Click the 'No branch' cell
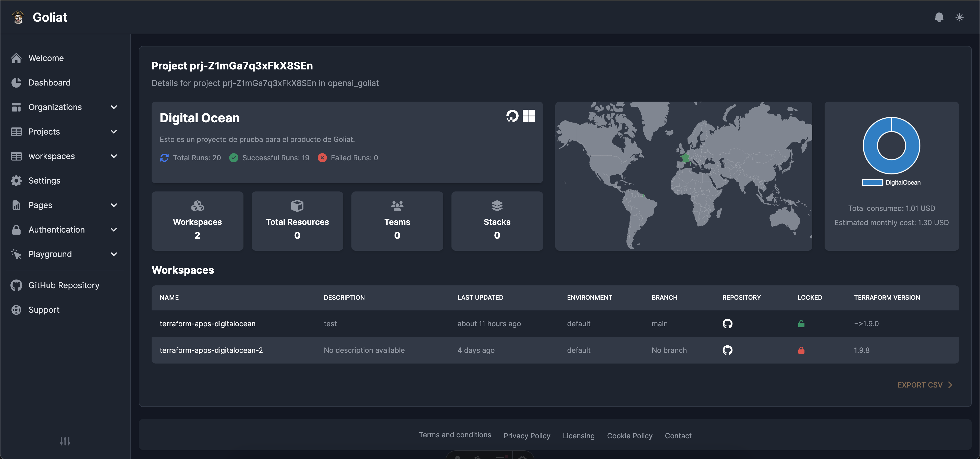Screen dimensions: 980x459 pos(669,350)
